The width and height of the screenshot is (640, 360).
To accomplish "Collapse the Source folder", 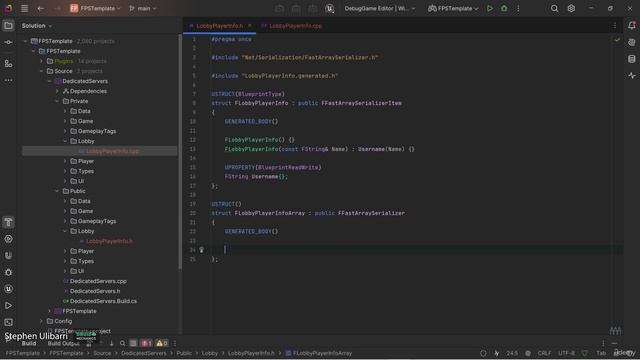I will (x=41, y=71).
